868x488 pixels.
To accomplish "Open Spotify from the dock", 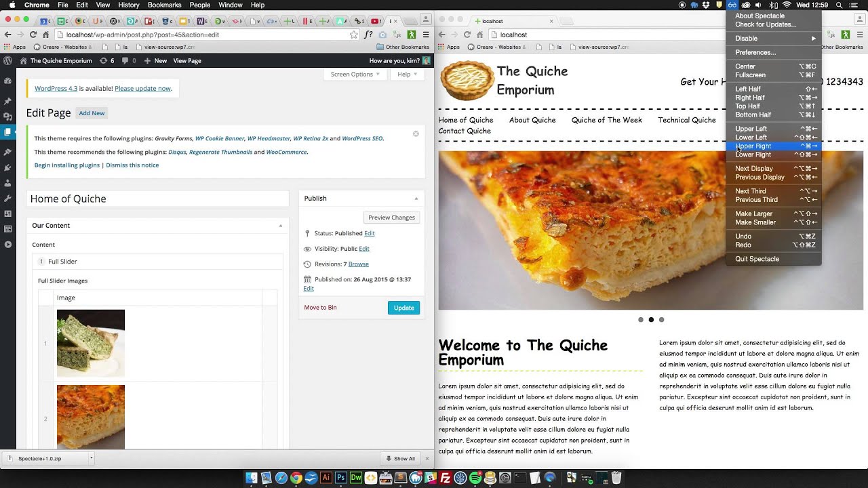I will pyautogui.click(x=475, y=478).
